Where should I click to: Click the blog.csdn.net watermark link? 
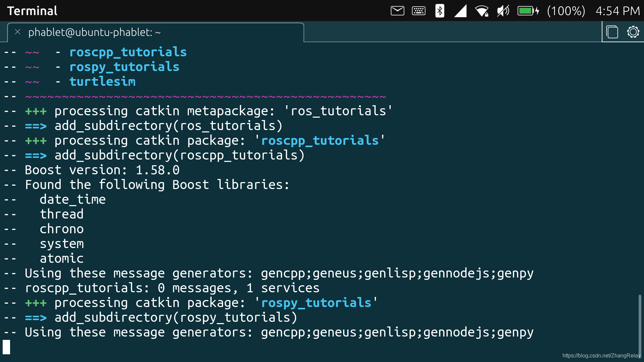click(x=601, y=356)
